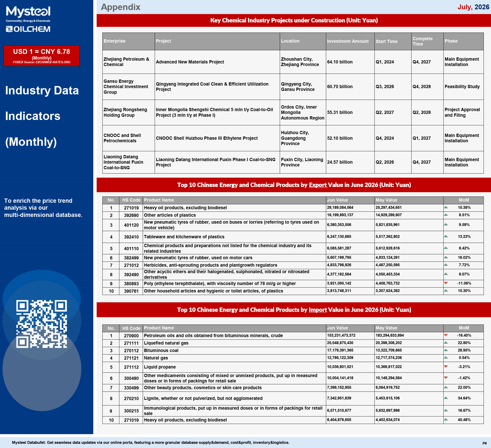
Task: Click Lignite, whether or not pulverized row
Action: 203,398
